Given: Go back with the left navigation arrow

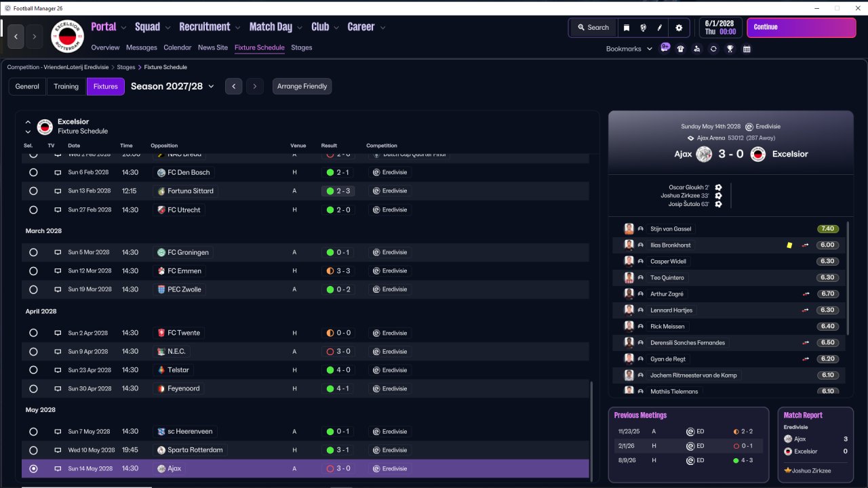Looking at the screenshot, I should tap(16, 36).
